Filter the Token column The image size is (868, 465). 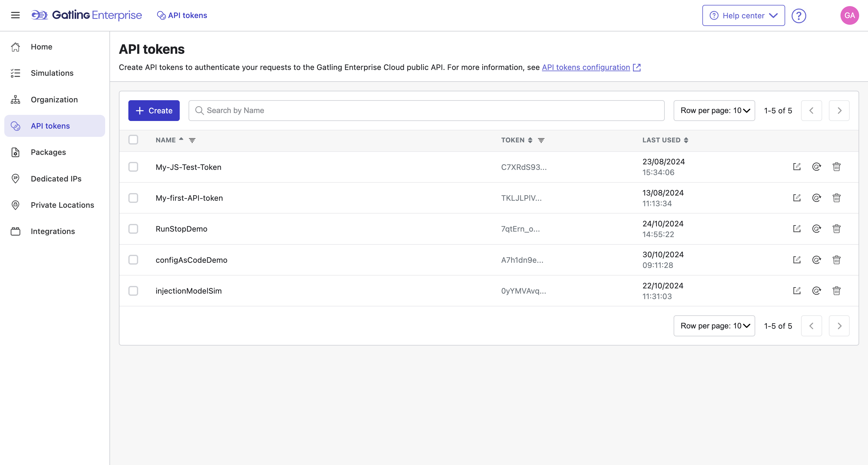[x=541, y=141]
